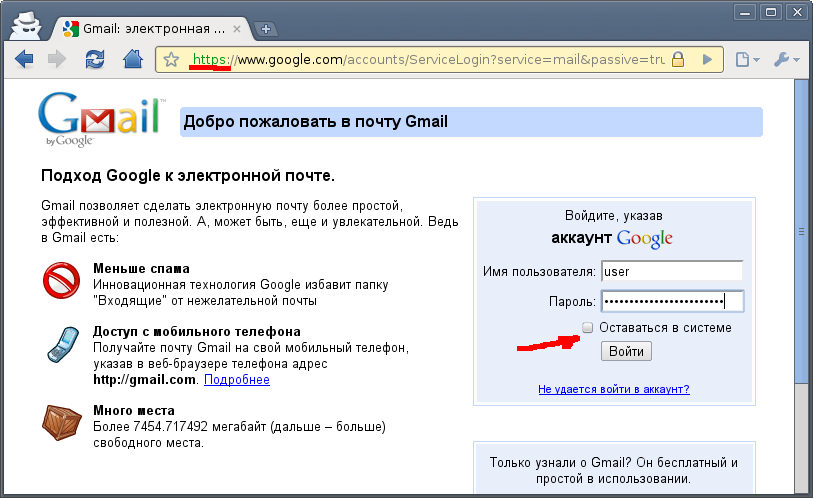This screenshot has height=498, width=813.
Task: Focus the Имя пользователя input field
Action: point(672,271)
